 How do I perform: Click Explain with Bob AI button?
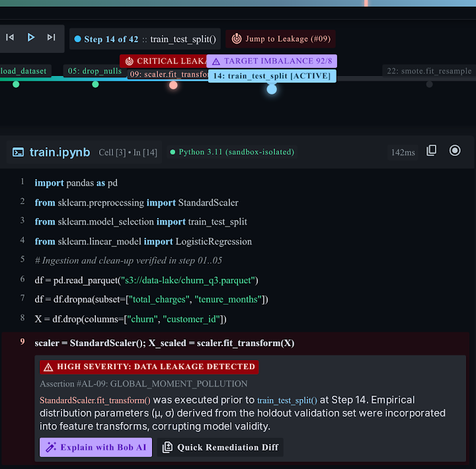click(96, 447)
